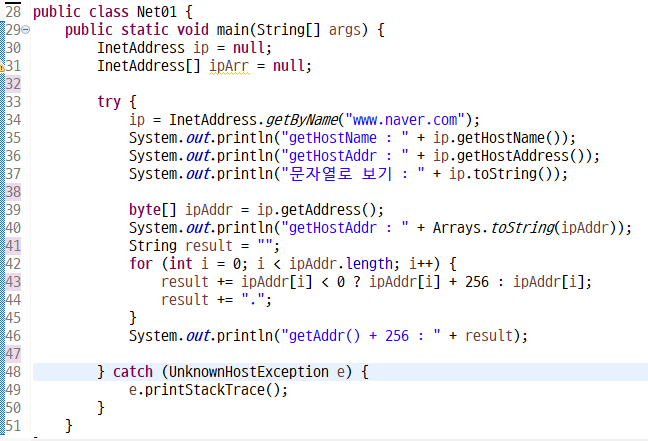This screenshot has height=441, width=648.
Task: Click 'InetAddress ip = null;' on line 30
Action: coord(184,48)
